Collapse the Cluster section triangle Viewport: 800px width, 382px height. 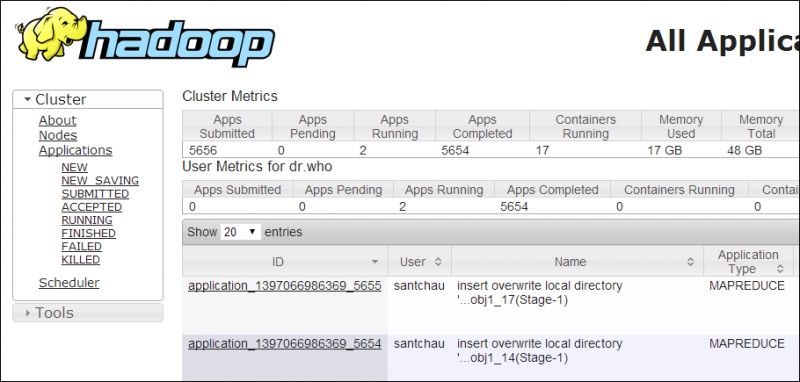pos(28,99)
